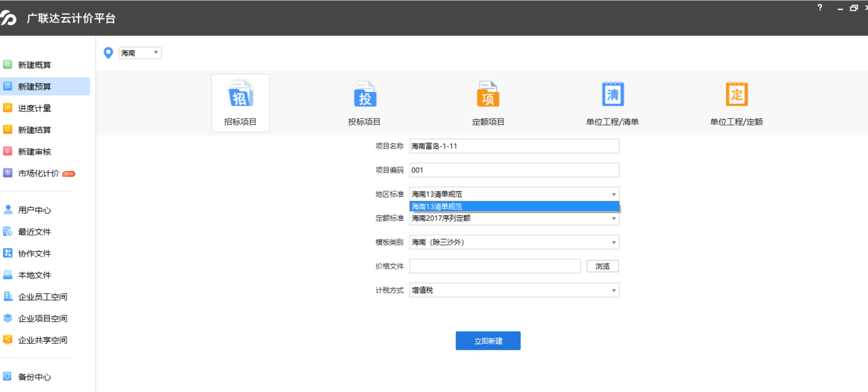Click the 招标项目 label text
The width and height of the screenshot is (868, 392).
[x=241, y=122]
